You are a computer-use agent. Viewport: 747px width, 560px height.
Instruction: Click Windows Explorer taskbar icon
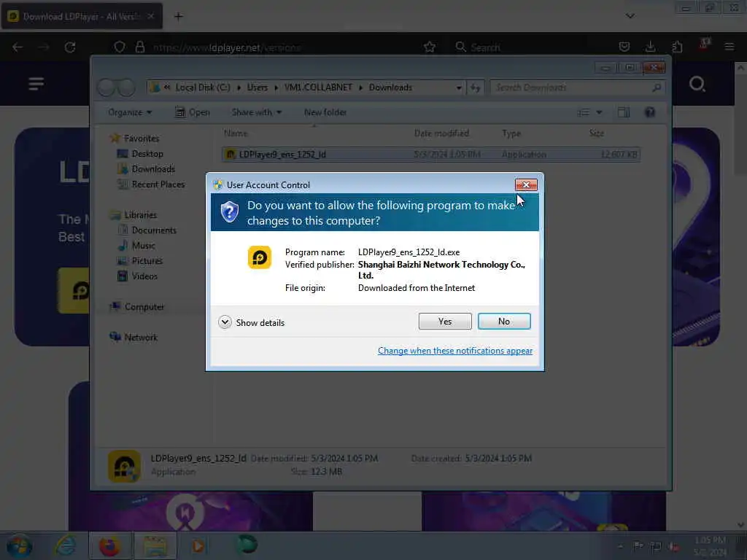(155, 546)
